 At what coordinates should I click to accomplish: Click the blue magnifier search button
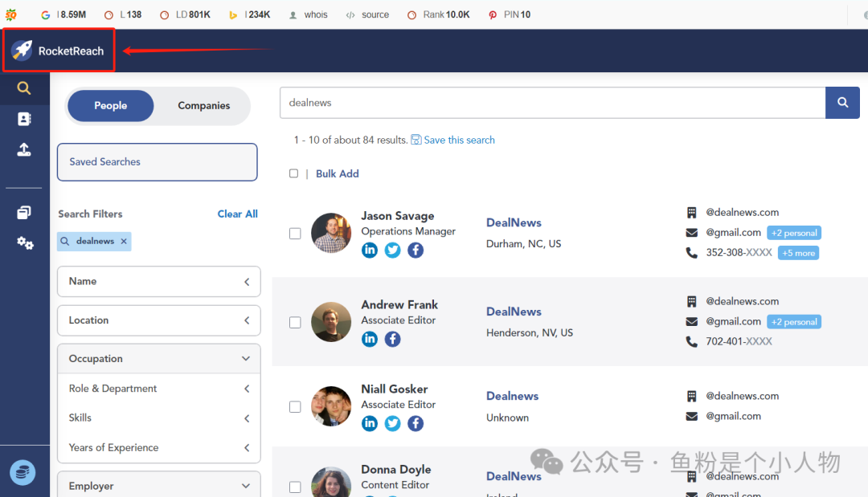(842, 103)
